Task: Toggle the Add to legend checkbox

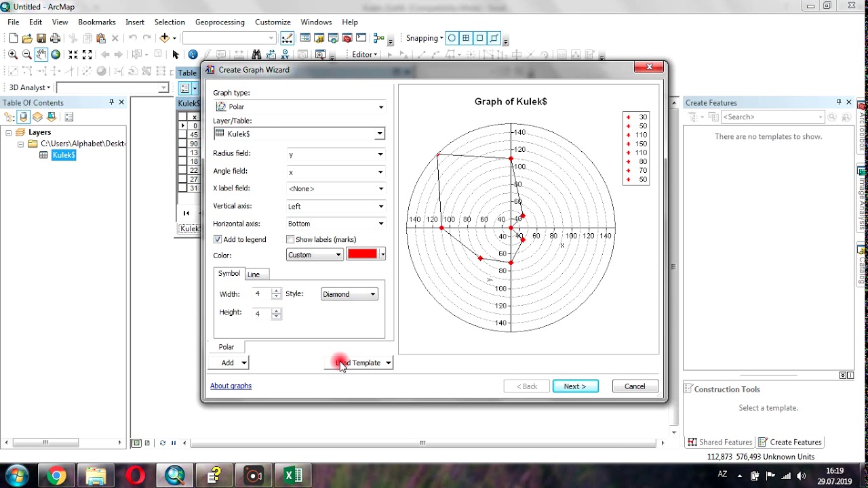Action: 218,239
